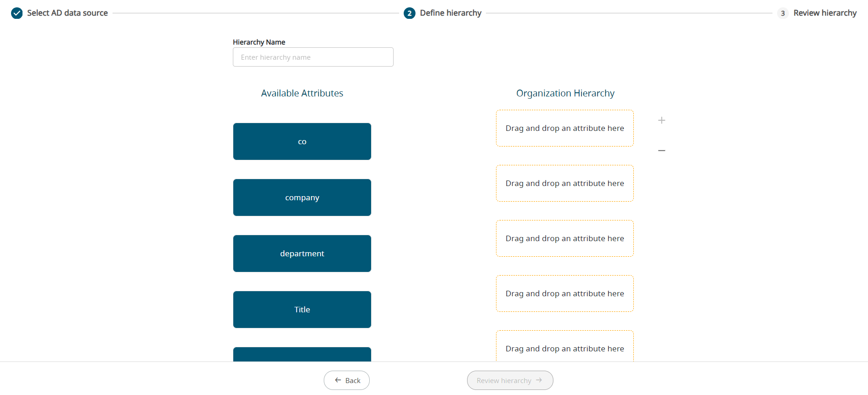
Task: Select the 'company' attribute tile
Action: click(x=302, y=197)
